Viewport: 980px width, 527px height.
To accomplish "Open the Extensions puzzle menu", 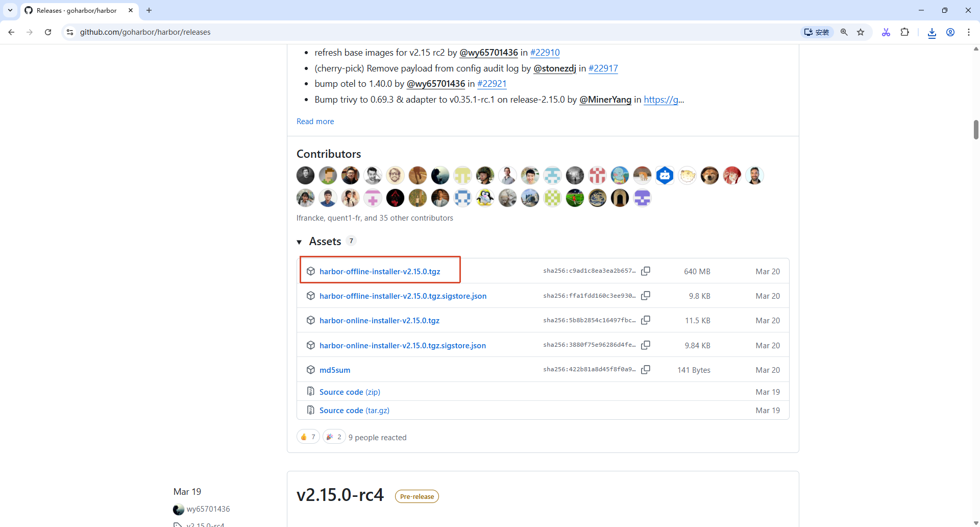I will coord(904,32).
